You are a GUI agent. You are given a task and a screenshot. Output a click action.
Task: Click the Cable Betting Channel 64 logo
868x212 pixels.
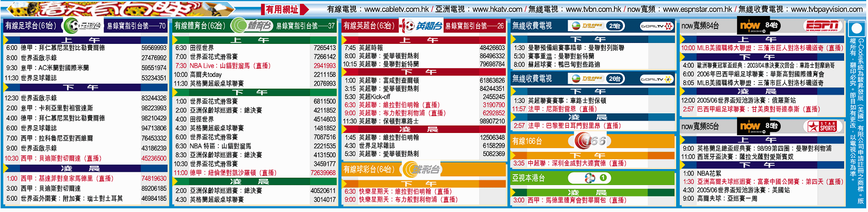tap(421, 170)
